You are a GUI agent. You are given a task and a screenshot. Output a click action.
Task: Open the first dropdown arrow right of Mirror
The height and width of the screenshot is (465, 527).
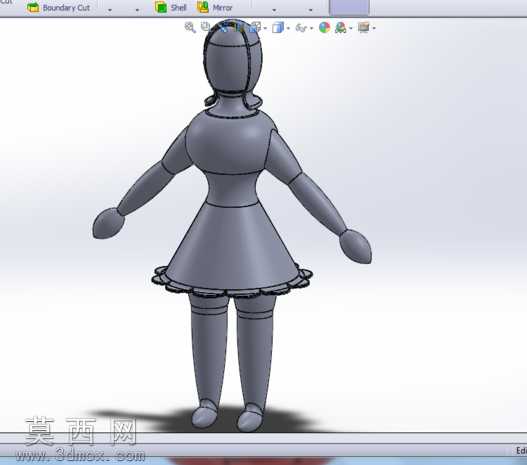[x=274, y=10]
